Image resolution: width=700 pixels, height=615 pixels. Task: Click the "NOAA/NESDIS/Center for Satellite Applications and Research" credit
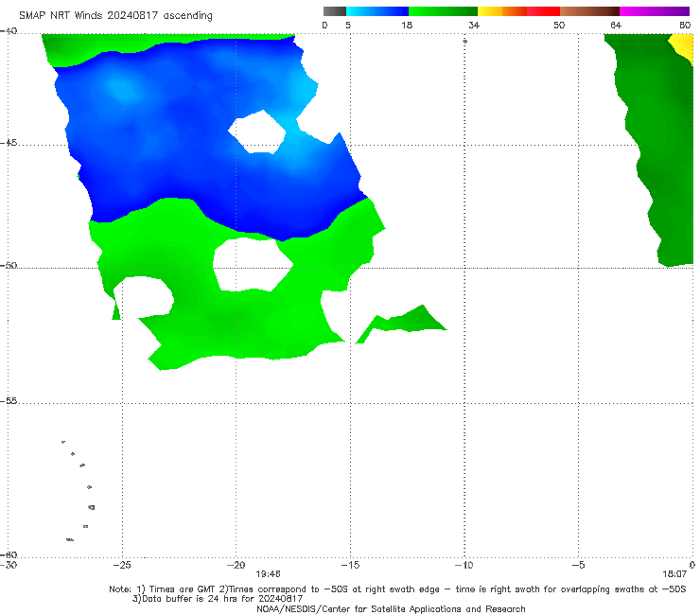tap(391, 609)
